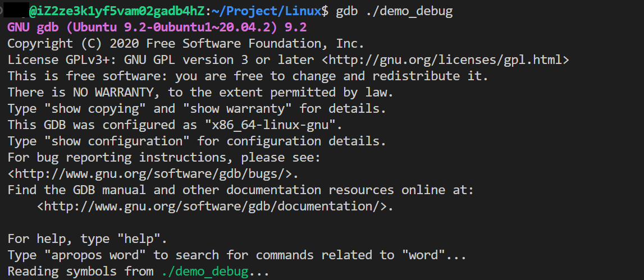
Task: Click the "show copying" quoted text
Action: point(94,109)
